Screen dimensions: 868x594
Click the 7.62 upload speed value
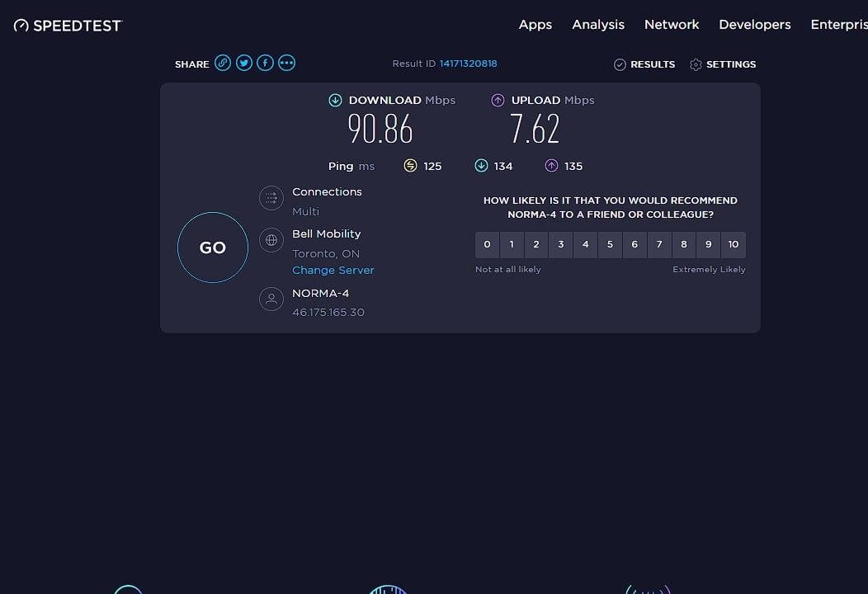[x=535, y=129]
